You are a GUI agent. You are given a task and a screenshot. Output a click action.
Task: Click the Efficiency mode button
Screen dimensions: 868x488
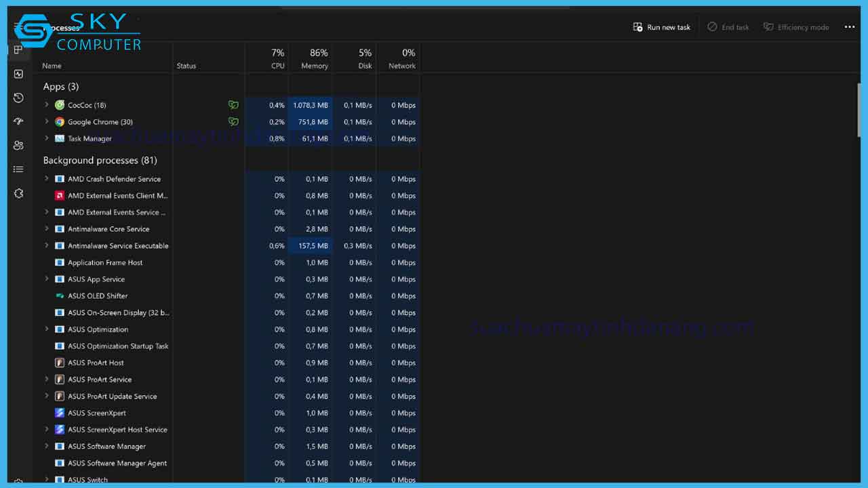pyautogui.click(x=796, y=27)
